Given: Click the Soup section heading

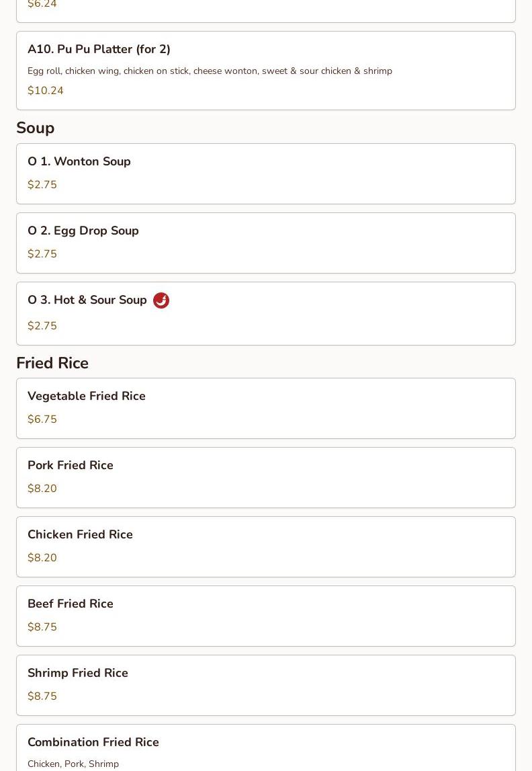Looking at the screenshot, I should (x=36, y=128).
